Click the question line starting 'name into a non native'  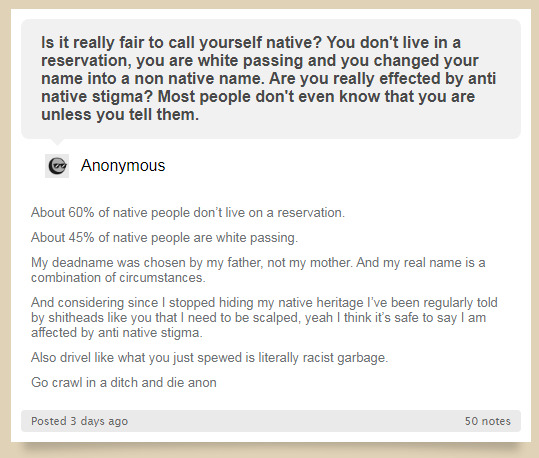pos(268,78)
